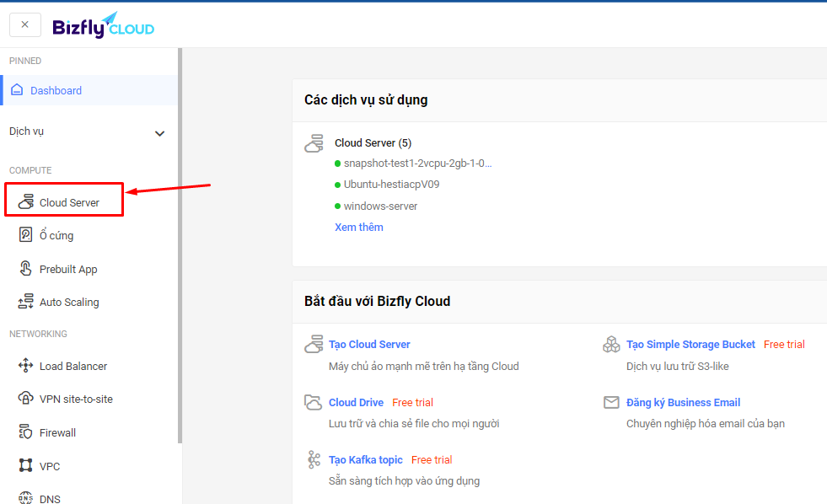Click the Tạo Simple Storage Bucket link
This screenshot has width=827, height=504.
[690, 344]
